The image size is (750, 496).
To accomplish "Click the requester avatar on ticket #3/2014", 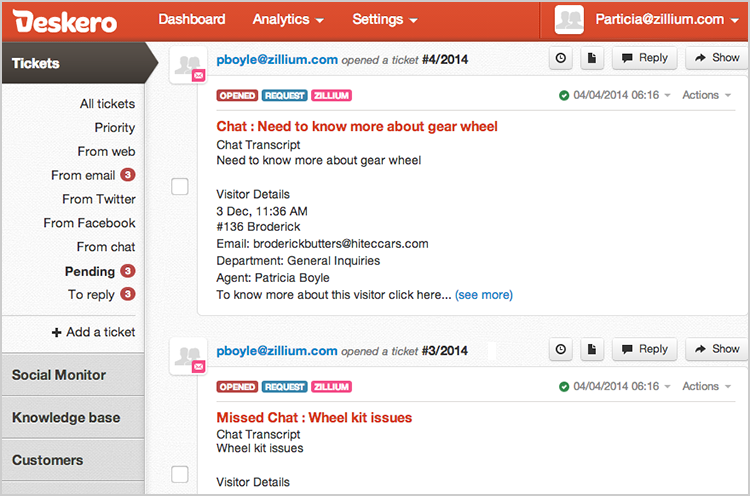I will 188,356.
